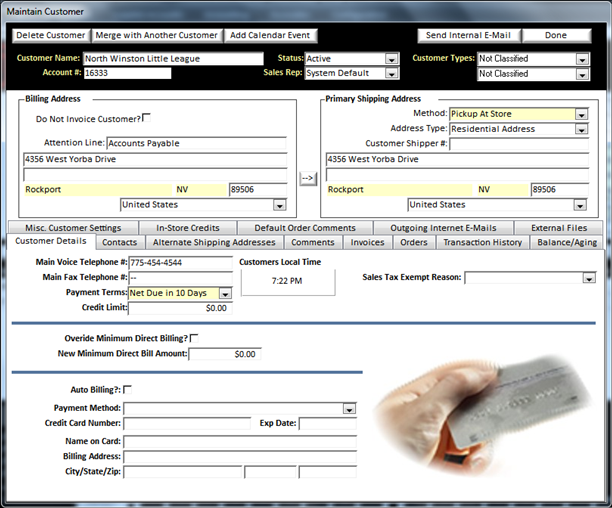Screen dimensions: 612x508
Task: Open Alternate Shipping Addresses tab
Action: 214,242
